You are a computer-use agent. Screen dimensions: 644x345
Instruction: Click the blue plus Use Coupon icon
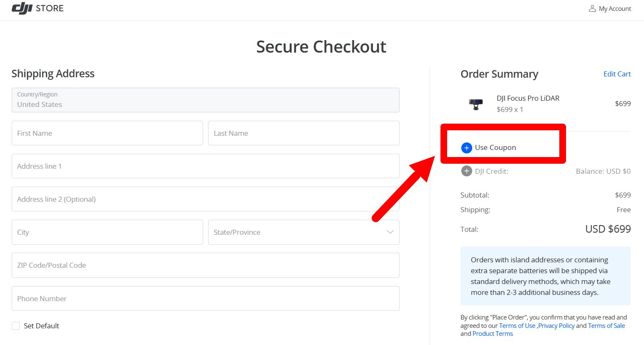(466, 147)
